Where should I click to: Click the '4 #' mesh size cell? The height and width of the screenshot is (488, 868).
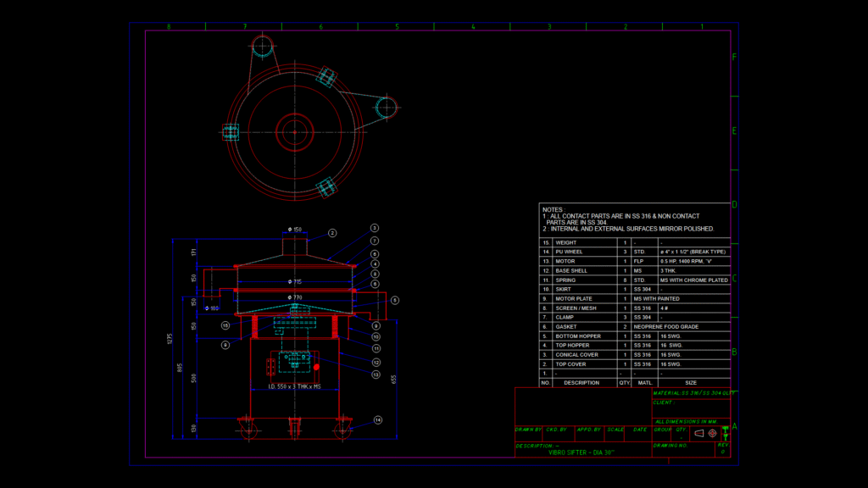(x=665, y=308)
